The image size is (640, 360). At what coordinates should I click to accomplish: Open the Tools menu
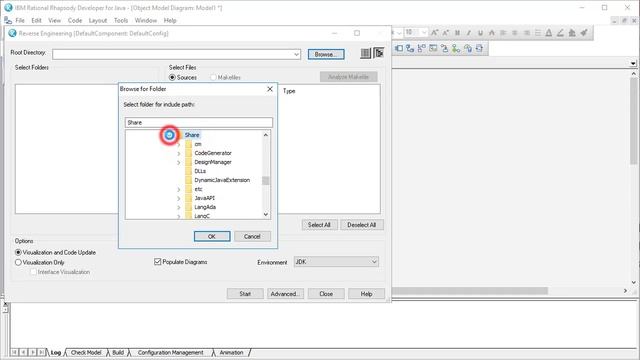click(x=121, y=20)
